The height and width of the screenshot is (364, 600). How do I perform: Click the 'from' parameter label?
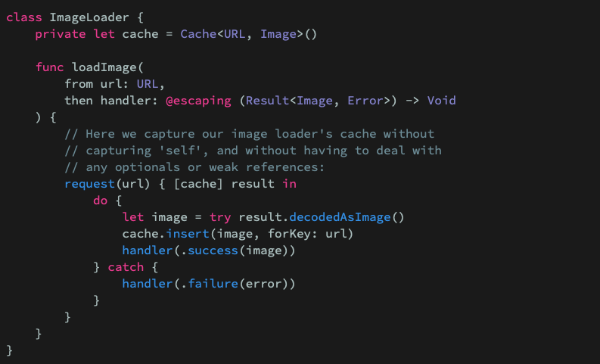79,84
